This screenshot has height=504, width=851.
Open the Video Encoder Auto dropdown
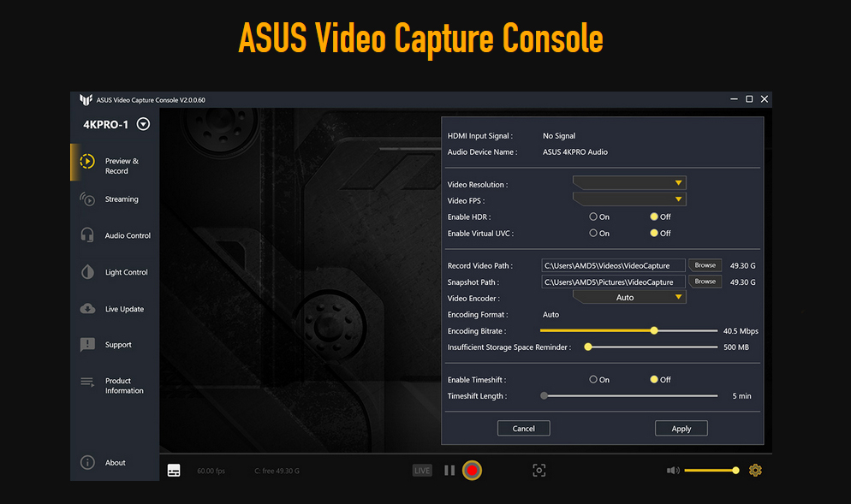[629, 297]
